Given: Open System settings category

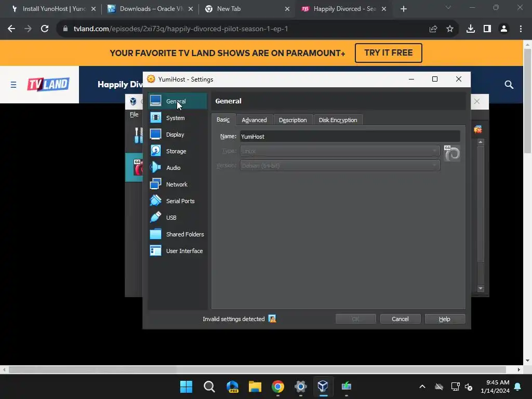Looking at the screenshot, I should 178,118.
